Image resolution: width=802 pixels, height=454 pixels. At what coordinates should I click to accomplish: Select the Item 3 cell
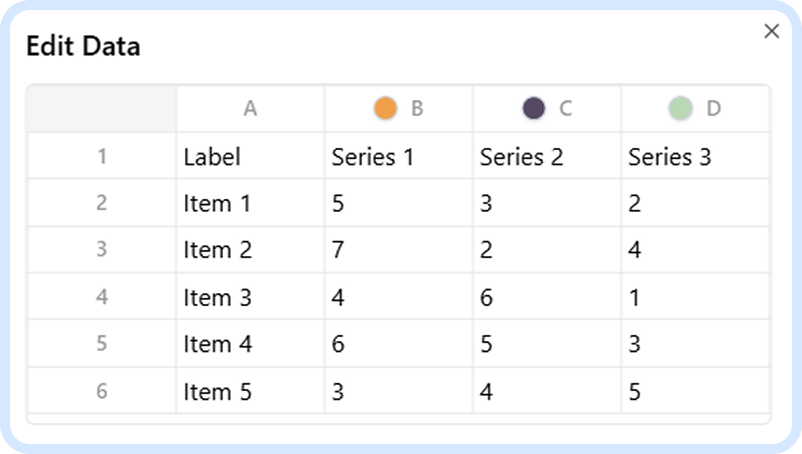point(250,297)
